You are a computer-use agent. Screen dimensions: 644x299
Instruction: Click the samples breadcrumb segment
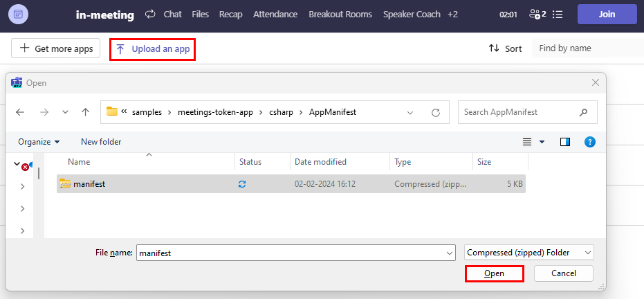click(147, 112)
